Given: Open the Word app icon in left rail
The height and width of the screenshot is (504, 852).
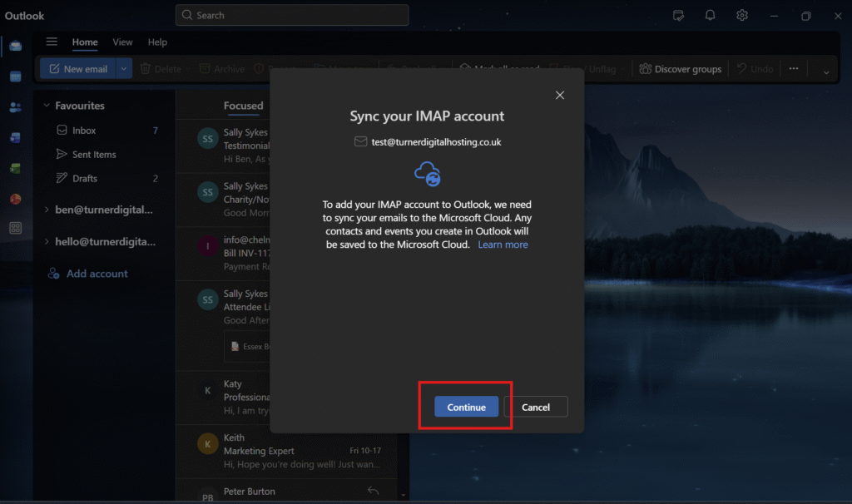Looking at the screenshot, I should [15, 137].
